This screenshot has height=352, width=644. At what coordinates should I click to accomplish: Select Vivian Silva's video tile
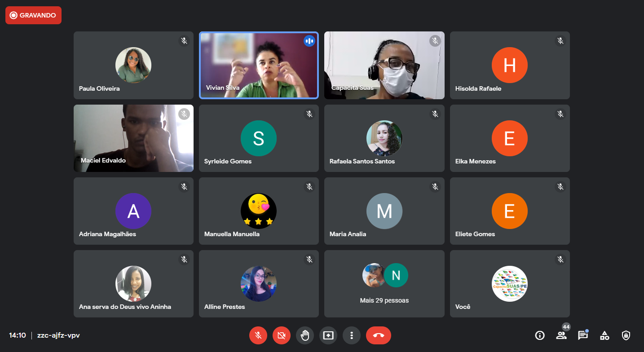(x=259, y=65)
